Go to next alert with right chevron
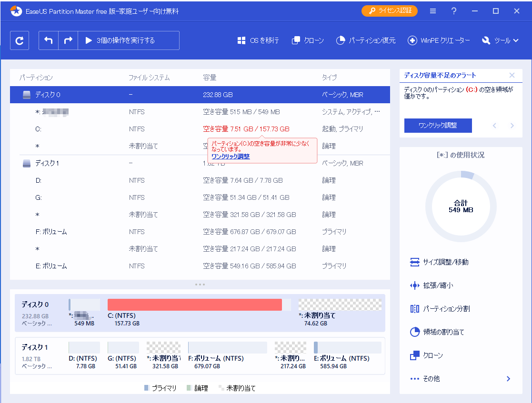 (x=512, y=126)
